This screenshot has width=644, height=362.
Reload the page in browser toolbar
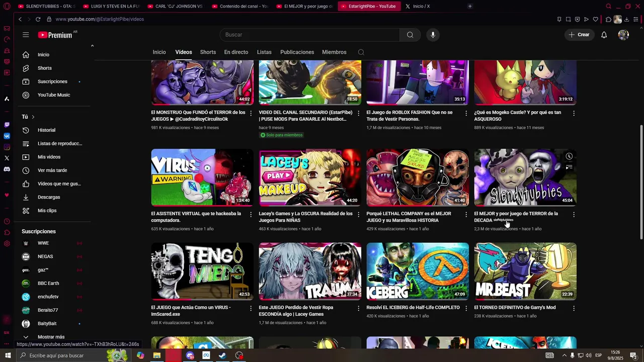coord(38,19)
